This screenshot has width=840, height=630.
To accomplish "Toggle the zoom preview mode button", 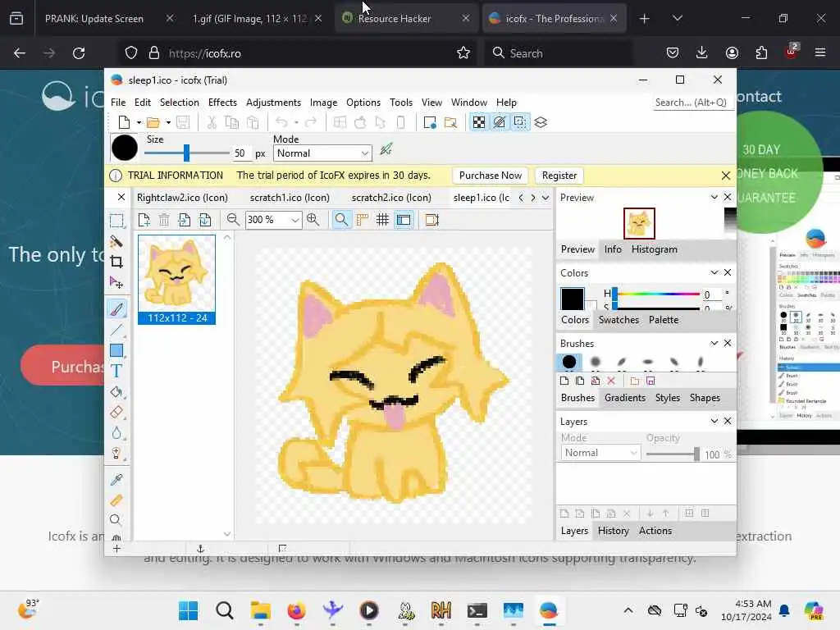I will [x=341, y=220].
